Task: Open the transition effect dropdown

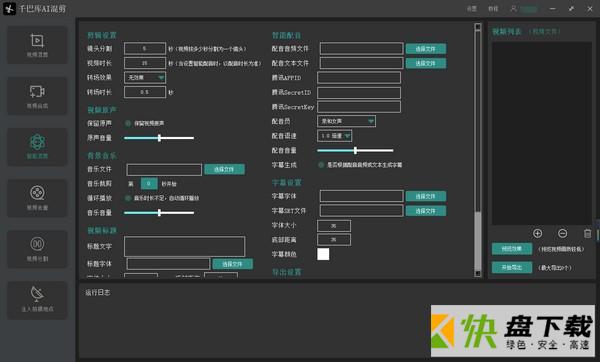Action: pos(145,78)
